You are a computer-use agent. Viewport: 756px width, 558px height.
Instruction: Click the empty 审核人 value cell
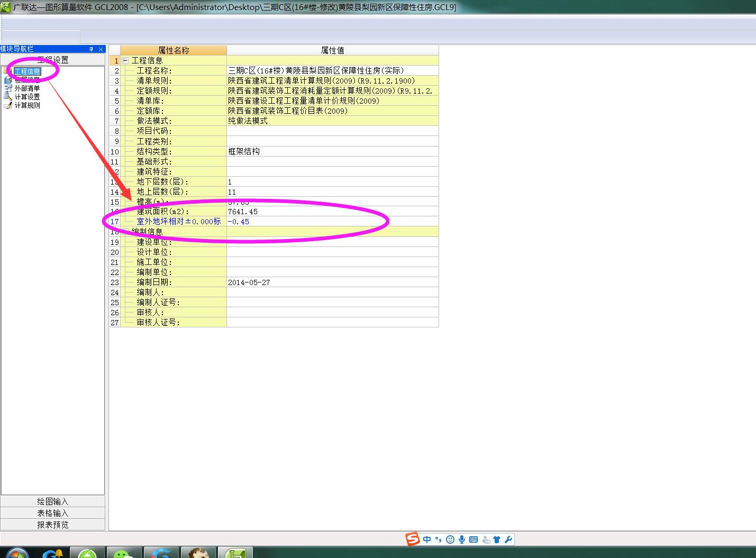[333, 312]
